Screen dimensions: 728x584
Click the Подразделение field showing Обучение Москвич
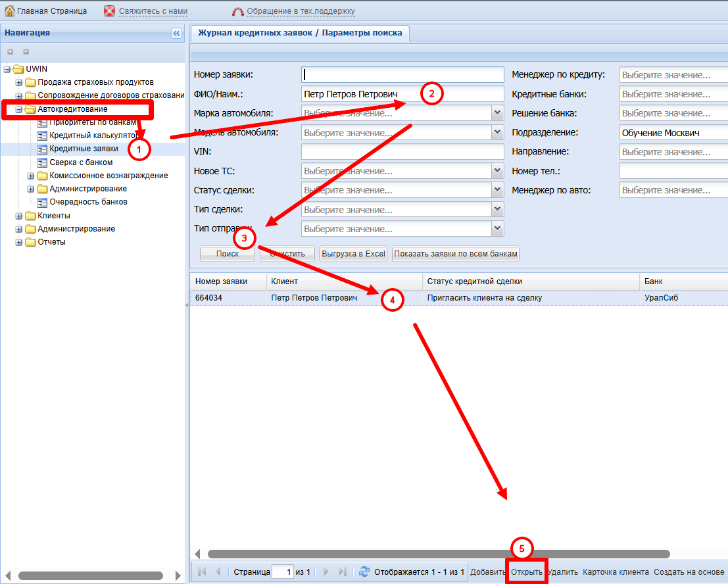(673, 133)
